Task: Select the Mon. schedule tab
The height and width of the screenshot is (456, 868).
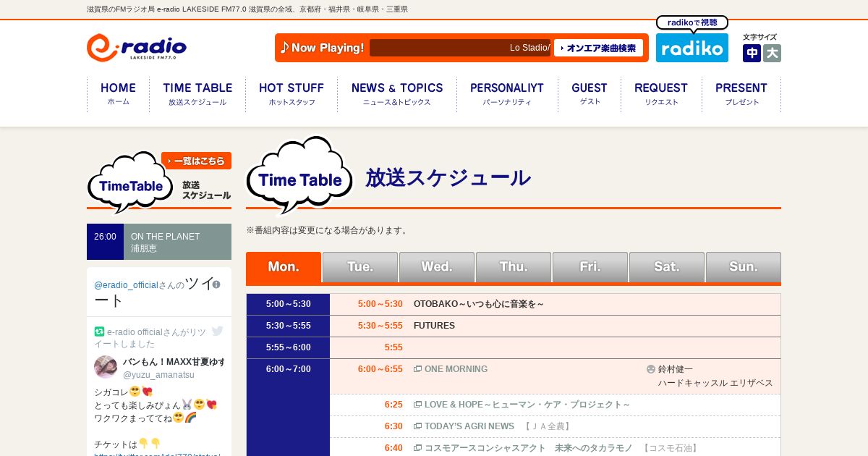Action: [x=284, y=267]
